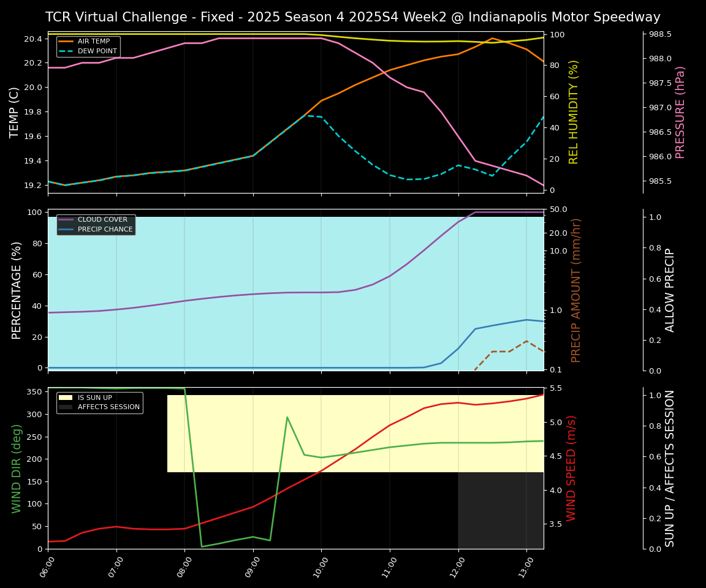The height and width of the screenshot is (588, 706).
Task: Select the TEMP (C) axis label
Action: click(15, 112)
